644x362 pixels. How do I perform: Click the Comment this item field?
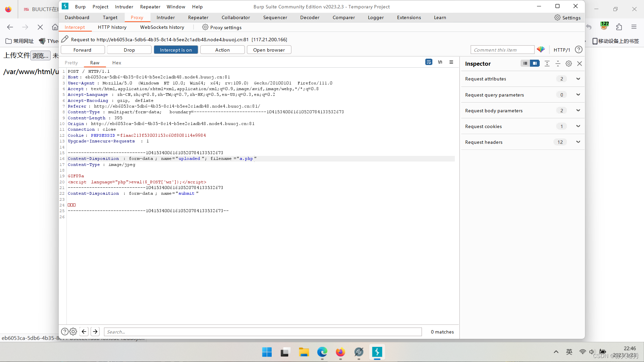coord(502,50)
